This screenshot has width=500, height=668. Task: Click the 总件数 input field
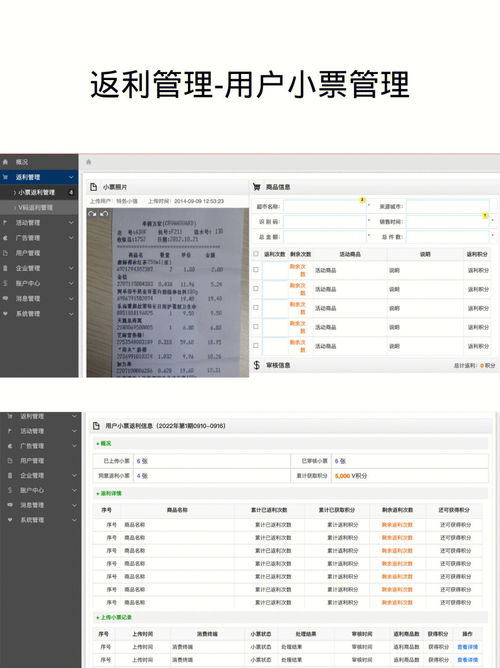coord(447,237)
